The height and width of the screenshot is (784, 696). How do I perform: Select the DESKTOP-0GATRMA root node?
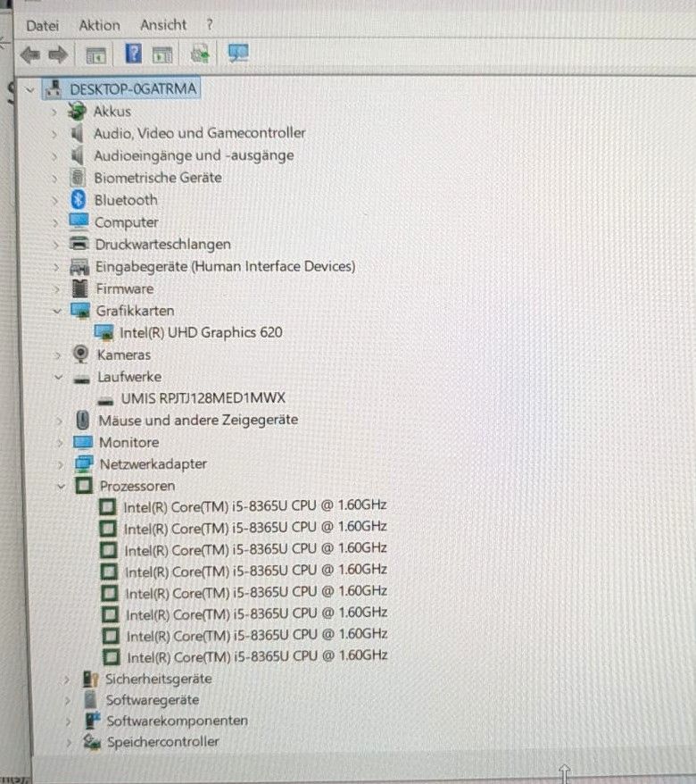[133, 89]
